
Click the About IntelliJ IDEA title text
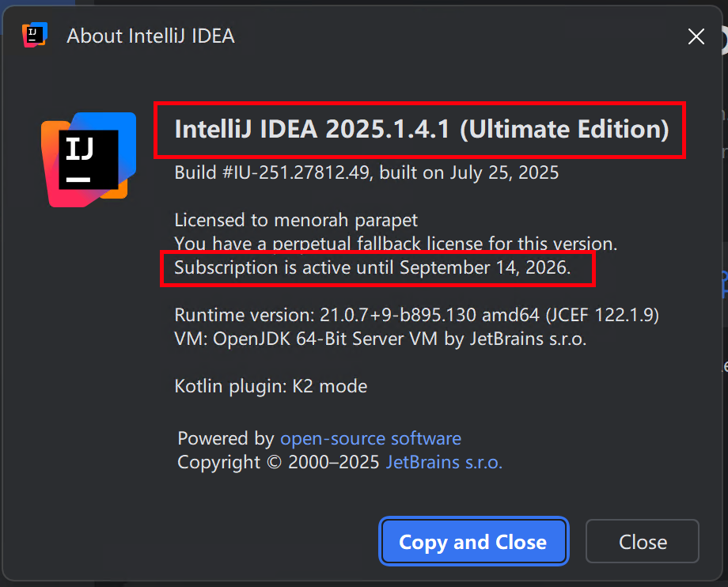click(150, 36)
